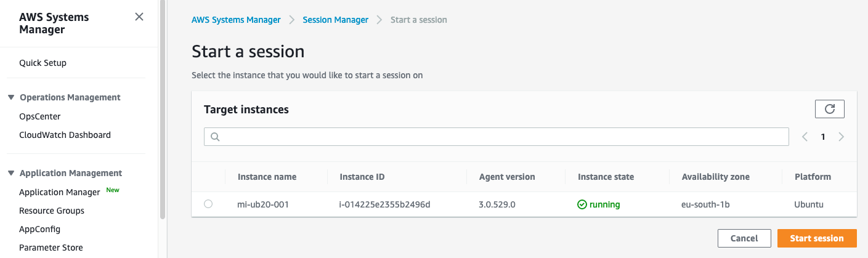The height and width of the screenshot is (258, 868).
Task: Collapse the Application Management section
Action: pos(11,173)
